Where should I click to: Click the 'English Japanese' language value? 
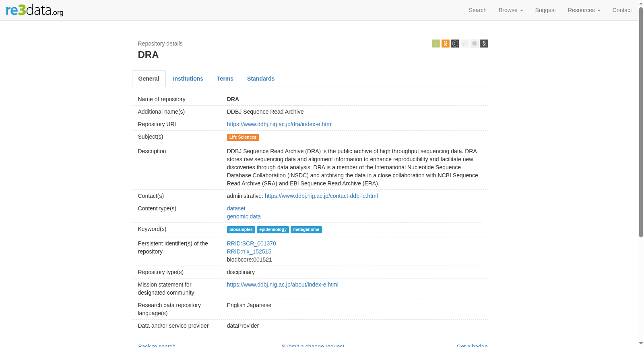coord(249,305)
